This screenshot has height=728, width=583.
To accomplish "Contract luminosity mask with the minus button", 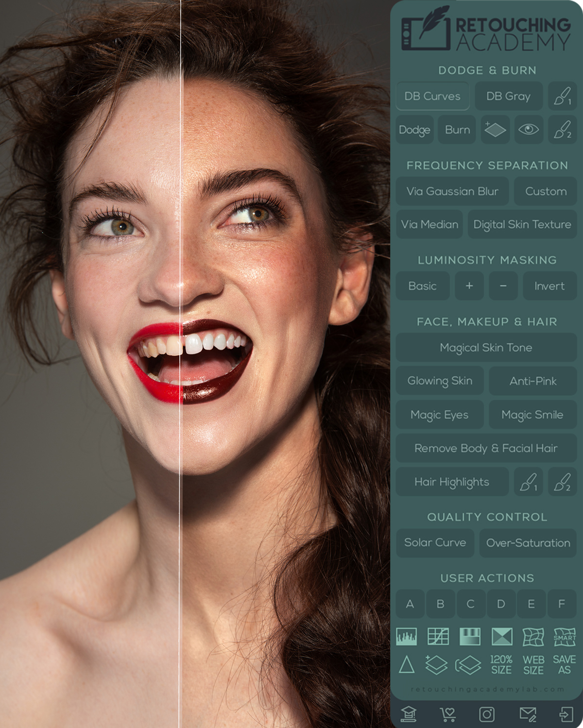I will tap(502, 286).
